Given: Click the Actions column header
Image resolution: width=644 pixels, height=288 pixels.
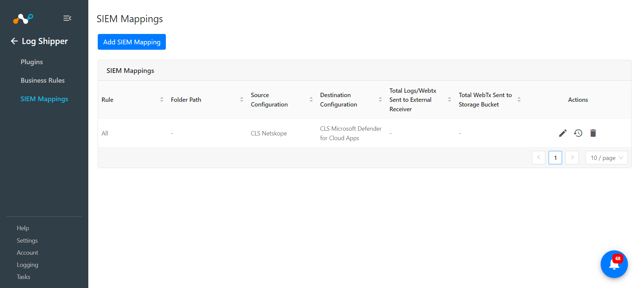Looking at the screenshot, I should [x=578, y=99].
